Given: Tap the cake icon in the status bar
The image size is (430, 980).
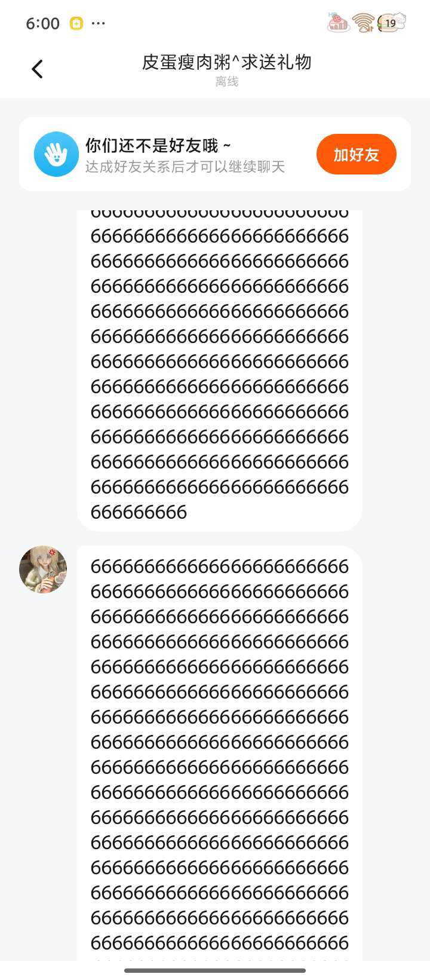Looking at the screenshot, I should (x=338, y=22).
